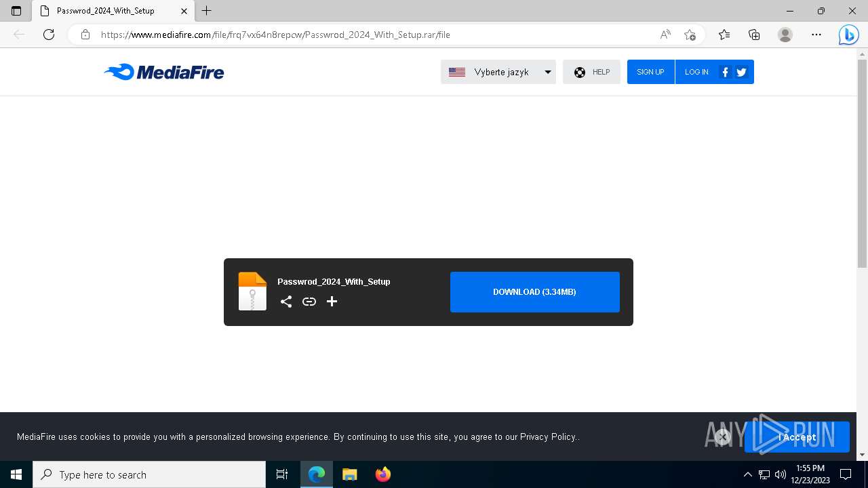868x488 pixels.
Task: Open Settings and more menu
Action: [x=816, y=35]
